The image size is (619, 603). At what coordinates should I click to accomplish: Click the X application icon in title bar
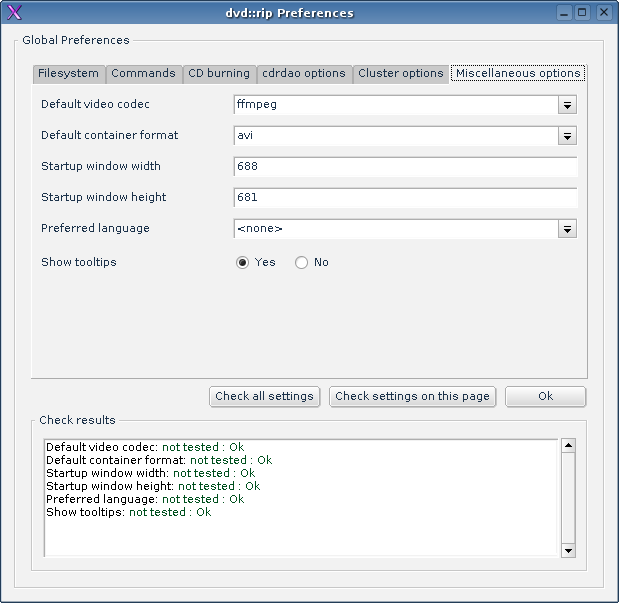14,13
